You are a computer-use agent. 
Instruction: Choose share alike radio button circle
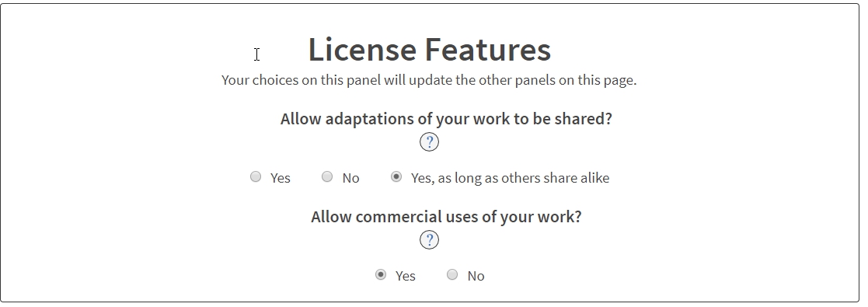click(396, 176)
